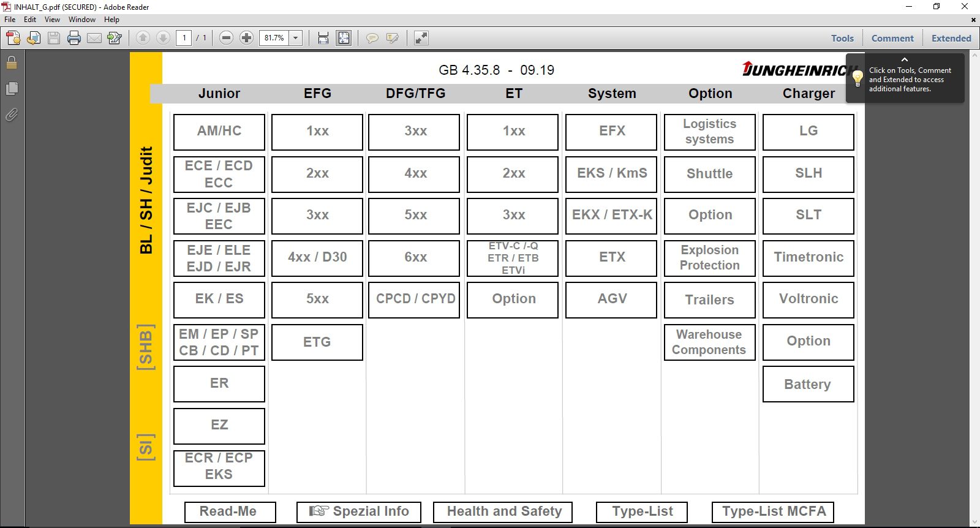Click the Read-Me button
Viewport: 980px width, 528px height.
[x=230, y=512]
